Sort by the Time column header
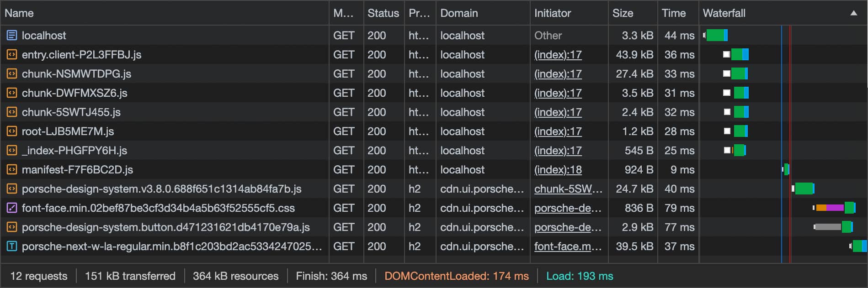 tap(673, 13)
